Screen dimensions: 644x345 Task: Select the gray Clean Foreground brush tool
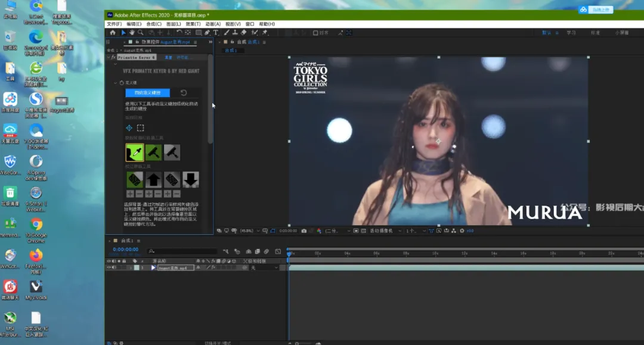coord(172,153)
